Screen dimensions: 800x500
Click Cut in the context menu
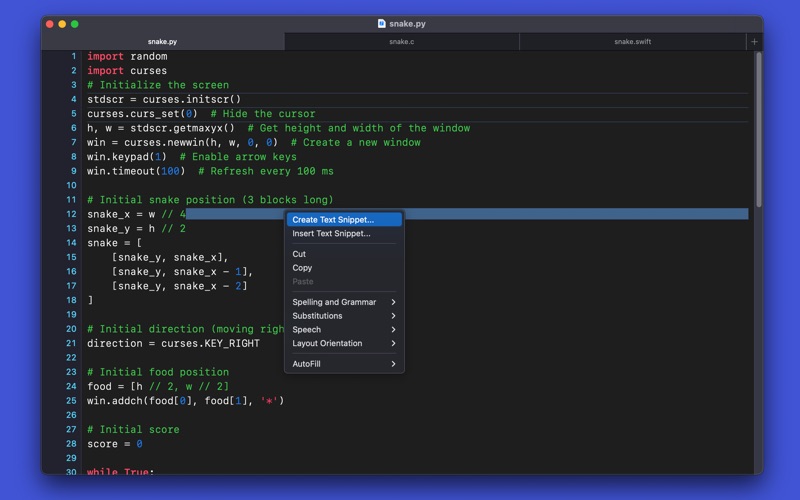(299, 254)
